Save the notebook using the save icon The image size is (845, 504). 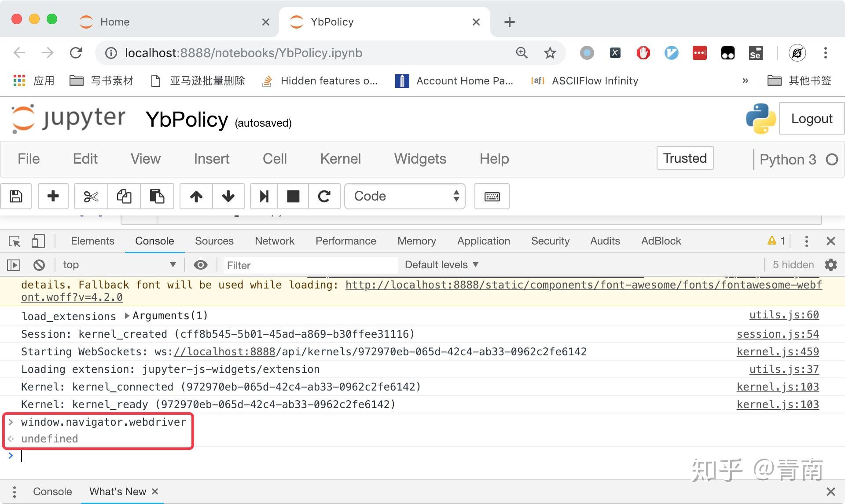tap(16, 196)
